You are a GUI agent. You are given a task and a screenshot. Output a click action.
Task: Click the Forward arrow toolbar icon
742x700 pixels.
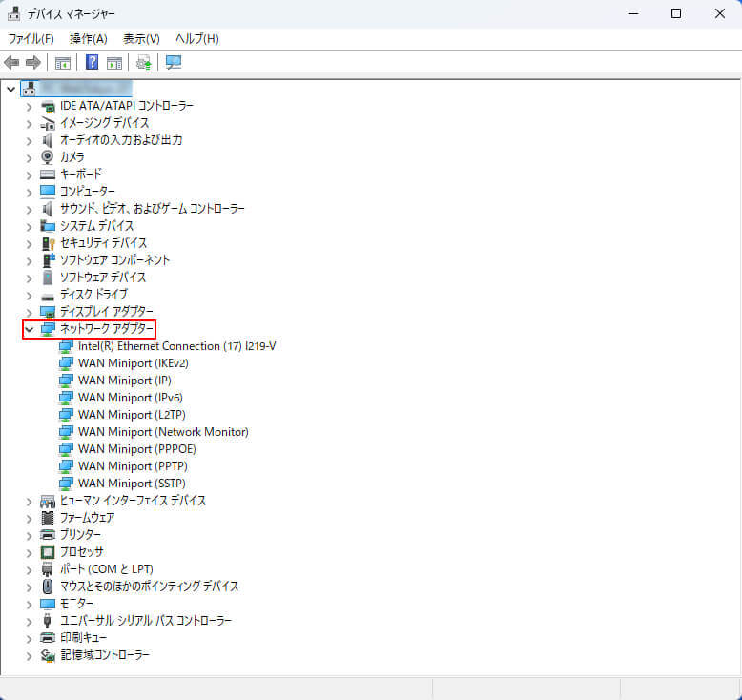(x=32, y=62)
